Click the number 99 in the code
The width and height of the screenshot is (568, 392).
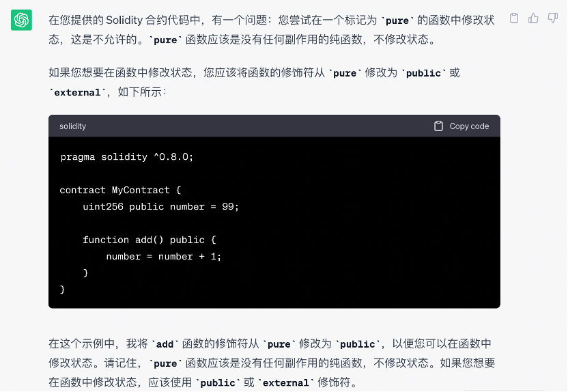point(228,206)
